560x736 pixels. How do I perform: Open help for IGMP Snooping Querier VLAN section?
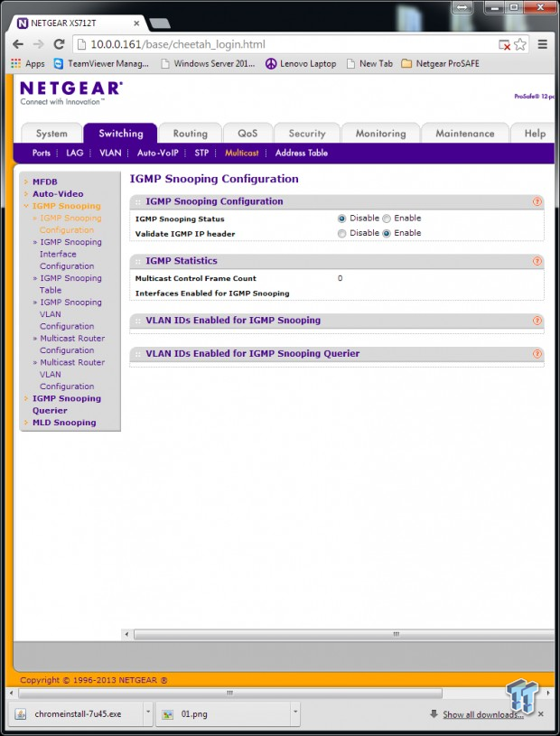(x=537, y=354)
